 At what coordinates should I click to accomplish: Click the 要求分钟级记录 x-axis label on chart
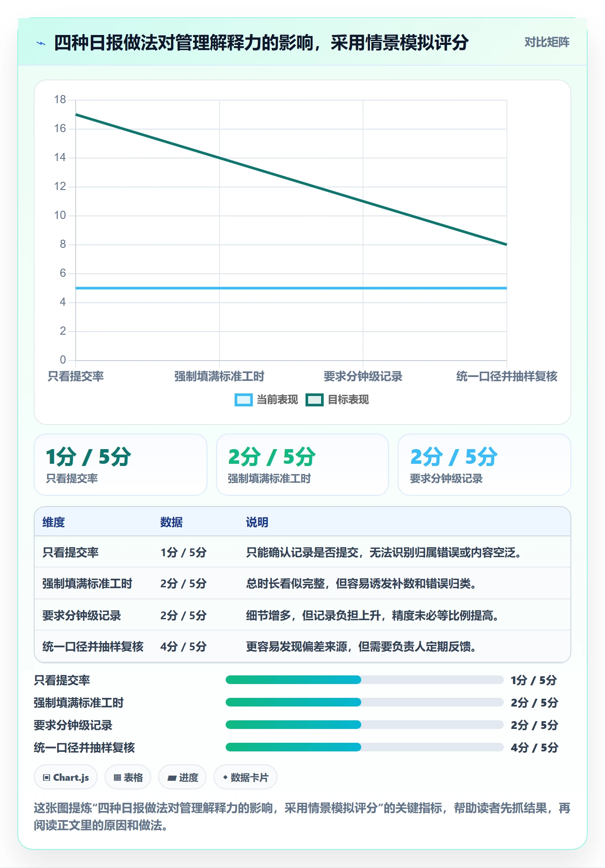pos(363,376)
